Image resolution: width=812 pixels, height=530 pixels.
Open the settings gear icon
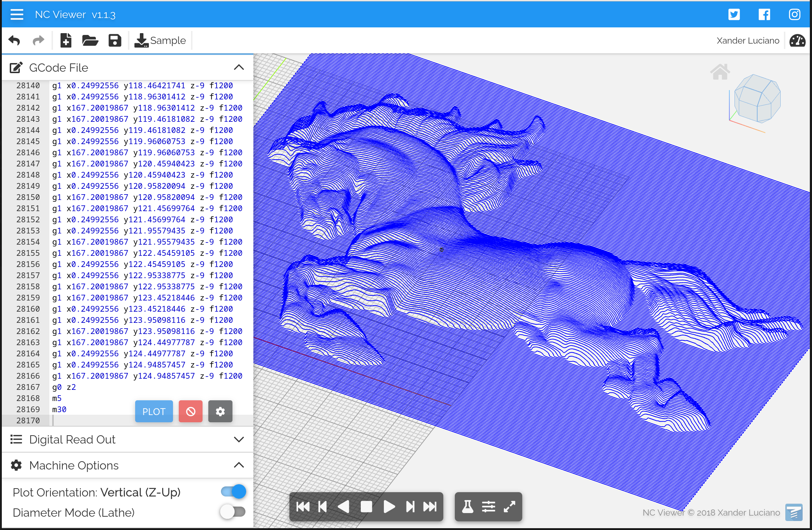[x=219, y=411]
